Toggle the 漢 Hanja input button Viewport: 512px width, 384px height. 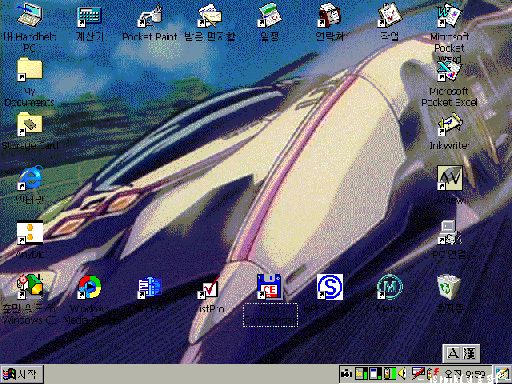tap(470, 353)
